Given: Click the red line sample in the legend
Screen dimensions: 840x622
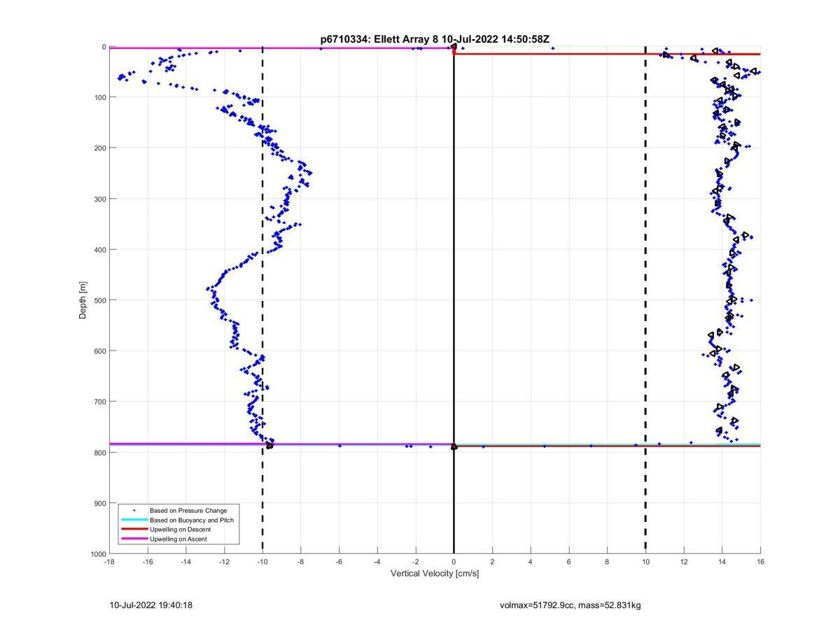Looking at the screenshot, I should [x=134, y=530].
